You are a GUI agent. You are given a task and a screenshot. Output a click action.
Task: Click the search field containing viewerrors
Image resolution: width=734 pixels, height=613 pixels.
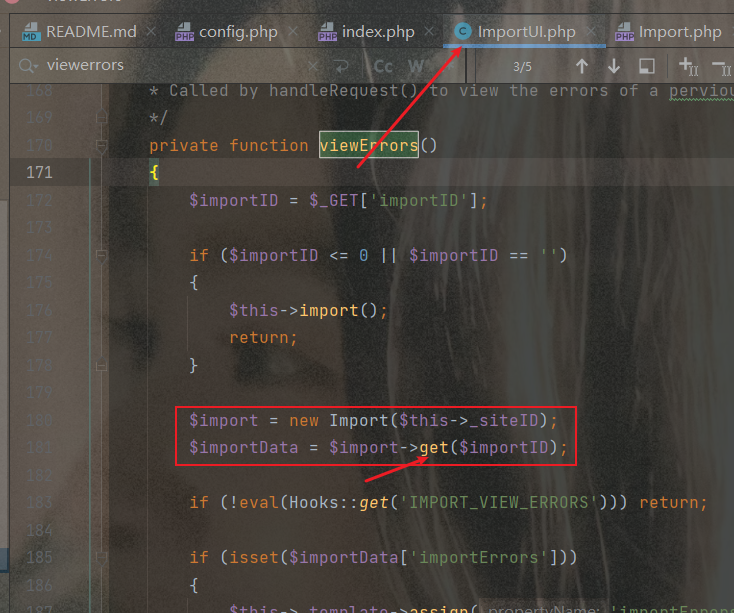[x=173, y=66]
